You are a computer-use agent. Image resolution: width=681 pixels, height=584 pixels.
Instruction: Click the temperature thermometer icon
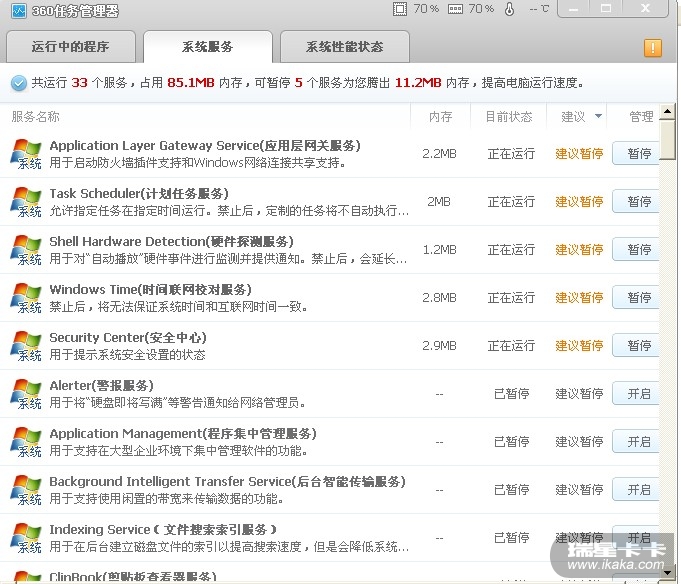click(x=509, y=9)
